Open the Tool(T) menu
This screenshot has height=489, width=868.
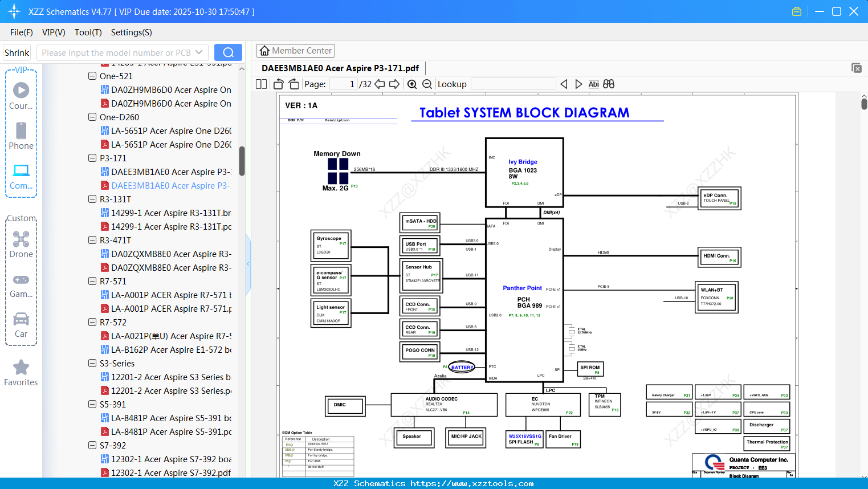tap(88, 32)
